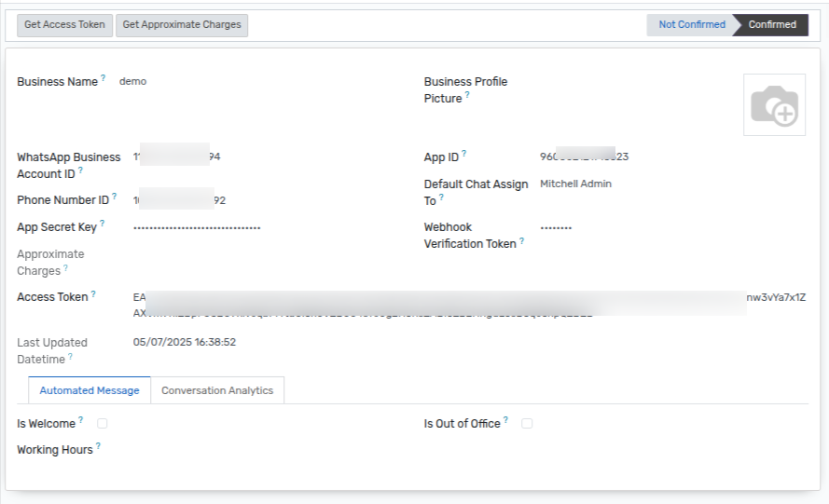
Task: Show help for WhatsApp Business Account ID
Action: tap(80, 170)
